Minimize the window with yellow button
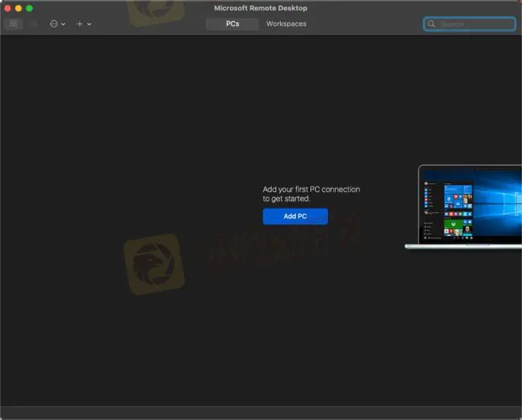Viewport: 522px width, 420px height. 18,8
